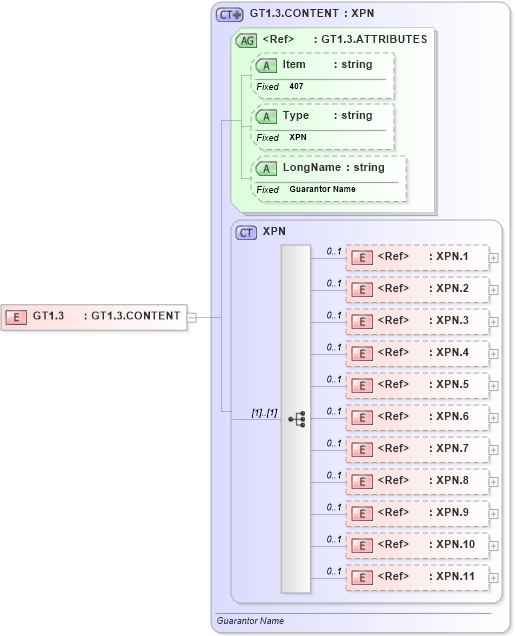This screenshot has width=515, height=636.
Task: Select the GT1.3.ATTRIBUTES reference label
Action: pos(374,39)
